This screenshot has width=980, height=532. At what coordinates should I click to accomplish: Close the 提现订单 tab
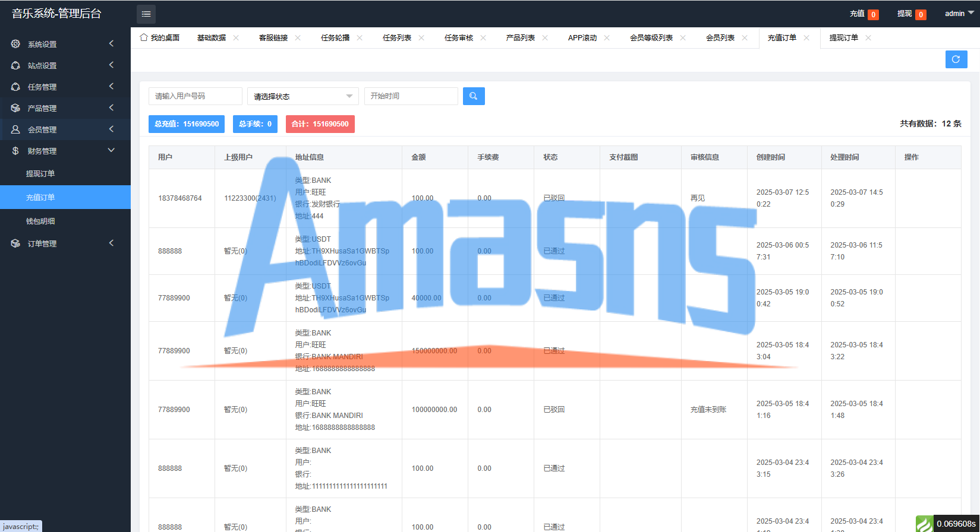click(x=868, y=38)
